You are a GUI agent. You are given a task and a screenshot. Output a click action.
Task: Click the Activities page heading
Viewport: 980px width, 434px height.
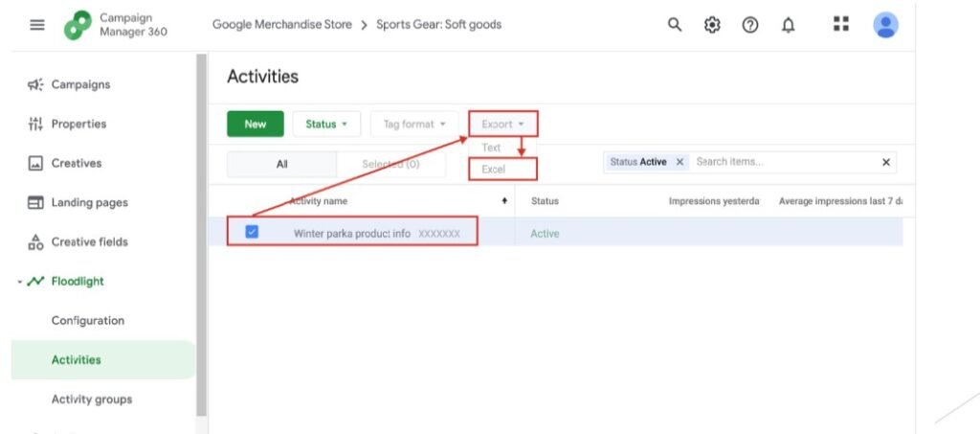[262, 77]
